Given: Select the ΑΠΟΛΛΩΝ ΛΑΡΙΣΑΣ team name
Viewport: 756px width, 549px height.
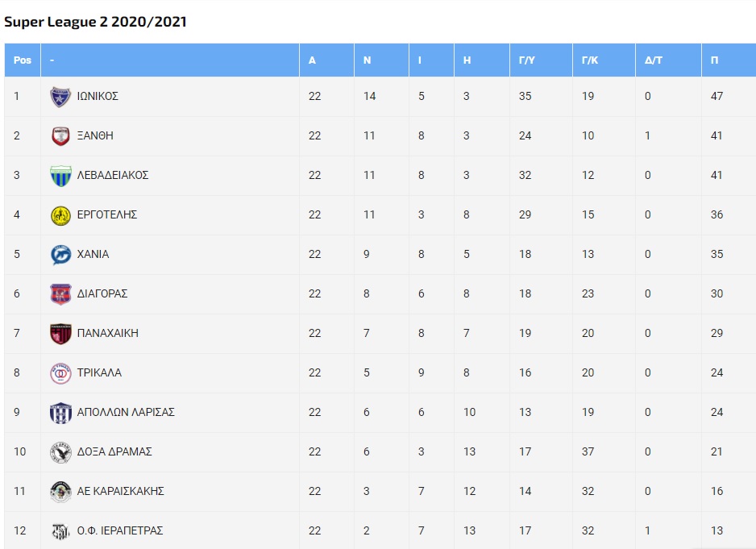Looking at the screenshot, I should pyautogui.click(x=126, y=412).
